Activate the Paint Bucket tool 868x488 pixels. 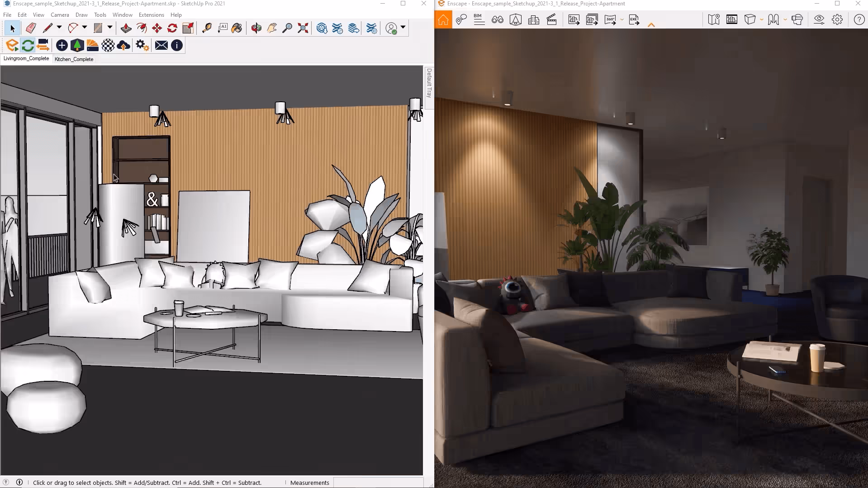pos(237,28)
